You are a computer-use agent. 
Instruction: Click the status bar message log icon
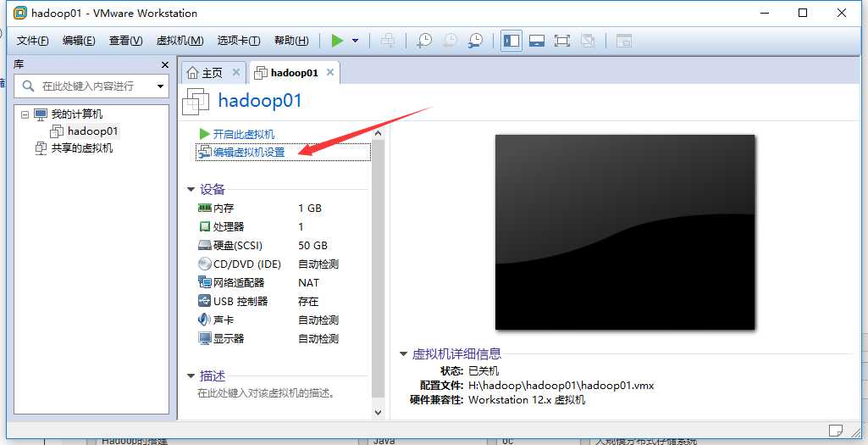click(835, 430)
